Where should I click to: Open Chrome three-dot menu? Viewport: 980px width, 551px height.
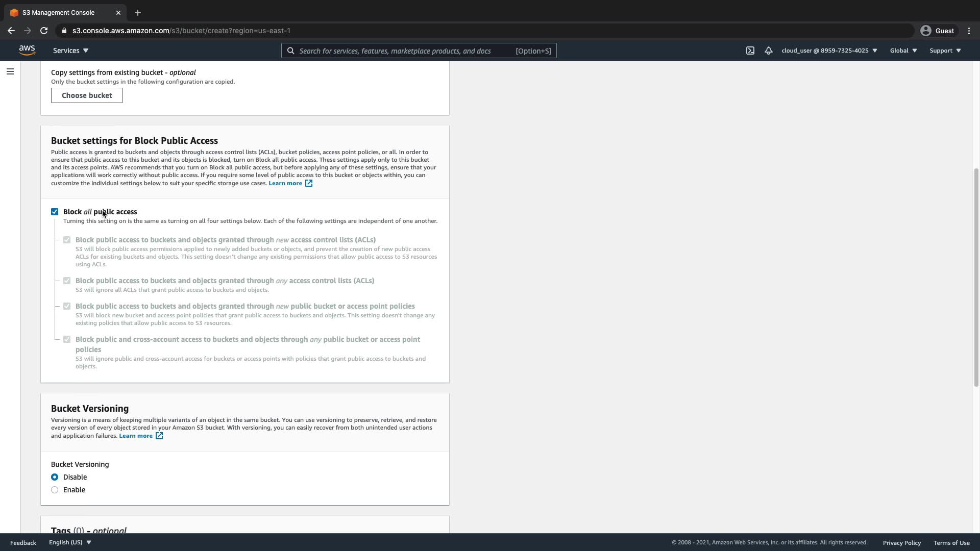[x=969, y=31]
